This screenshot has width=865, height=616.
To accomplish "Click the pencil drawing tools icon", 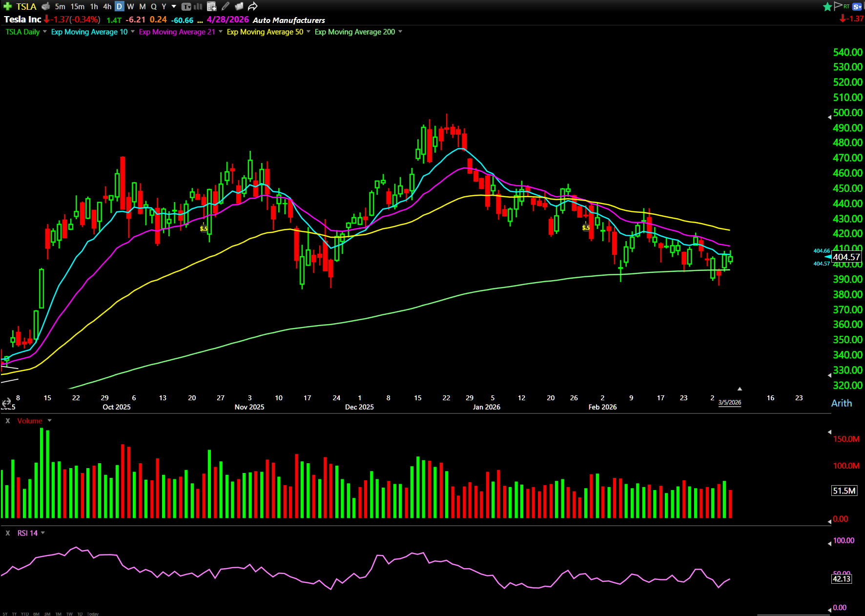I will [x=225, y=6].
